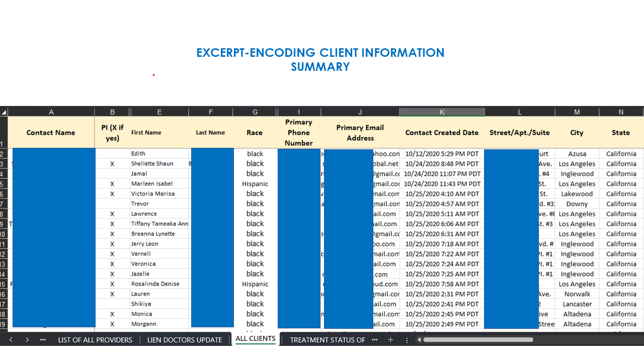Image resolution: width=644 pixels, height=362 pixels.
Task: Select column B header
Action: click(x=112, y=112)
